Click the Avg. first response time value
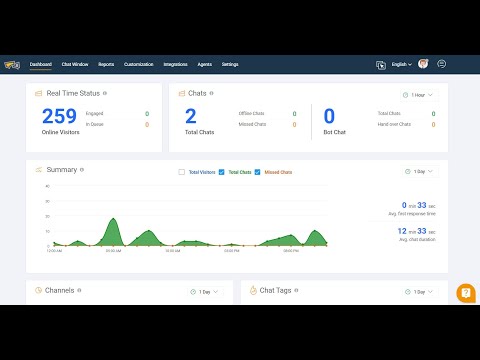The height and width of the screenshot is (360, 480). click(418, 205)
